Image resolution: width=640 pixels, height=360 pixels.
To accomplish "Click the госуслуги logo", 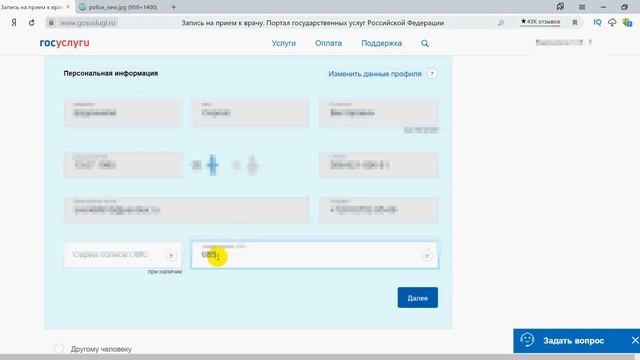I will 64,43.
